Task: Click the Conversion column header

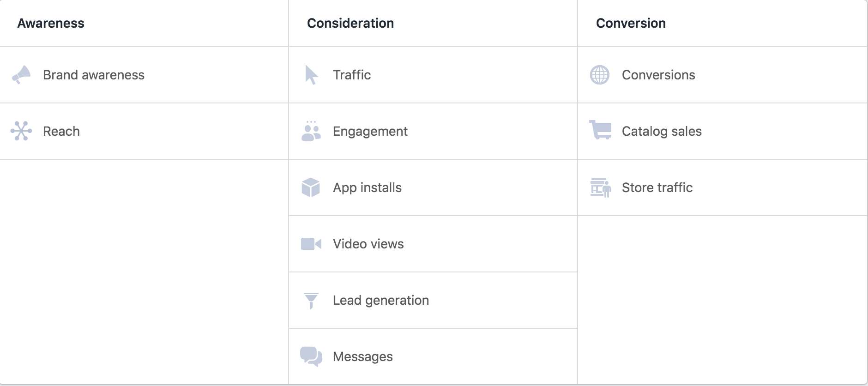Action: (631, 23)
